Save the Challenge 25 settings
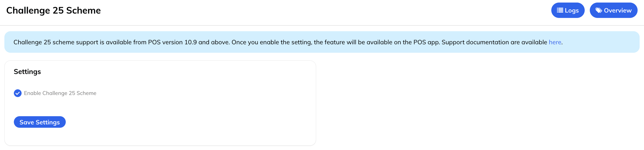644x150 pixels. coord(40,122)
